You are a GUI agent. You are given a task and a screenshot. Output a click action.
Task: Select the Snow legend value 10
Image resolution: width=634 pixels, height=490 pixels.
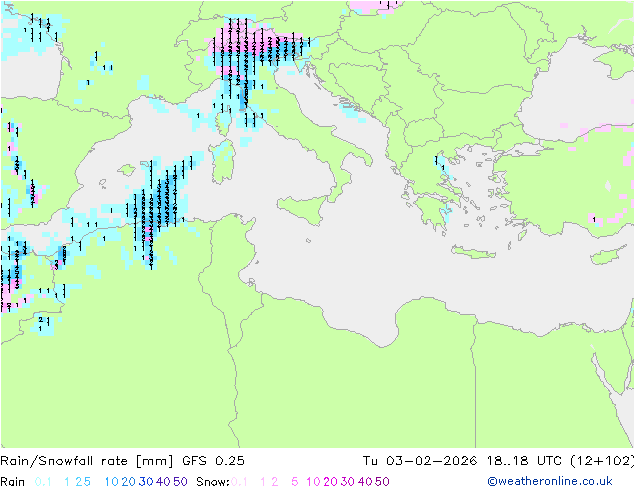[313, 482]
